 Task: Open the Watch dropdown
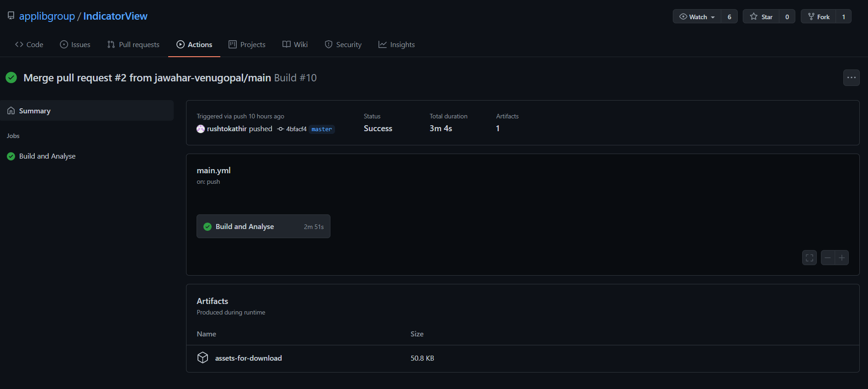[x=697, y=16]
